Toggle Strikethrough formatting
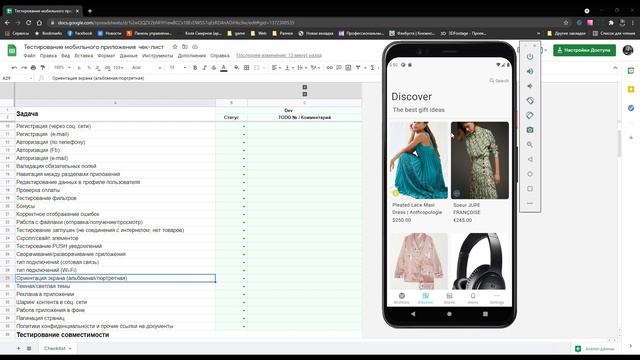640x360 pixels. 214,67
